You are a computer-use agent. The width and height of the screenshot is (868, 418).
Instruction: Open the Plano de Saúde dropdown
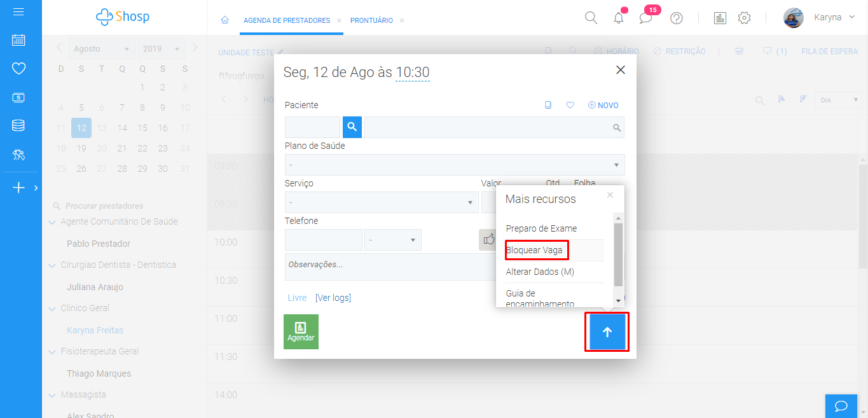(x=455, y=165)
